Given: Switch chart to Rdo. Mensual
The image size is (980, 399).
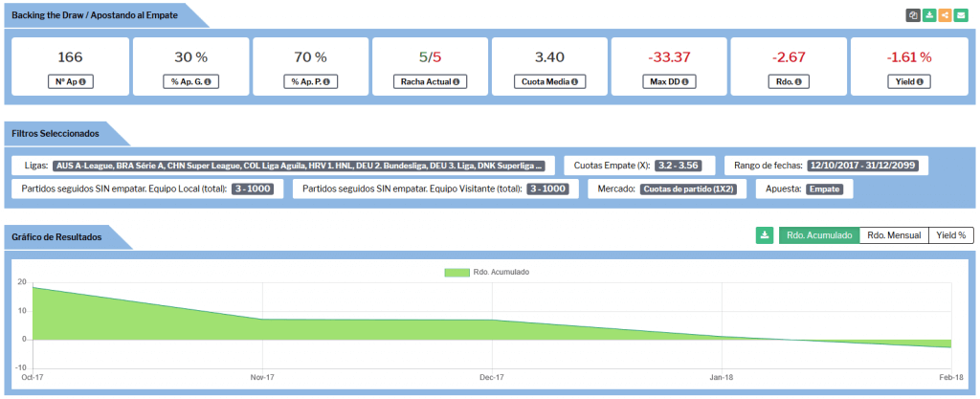Looking at the screenshot, I should click(x=894, y=235).
